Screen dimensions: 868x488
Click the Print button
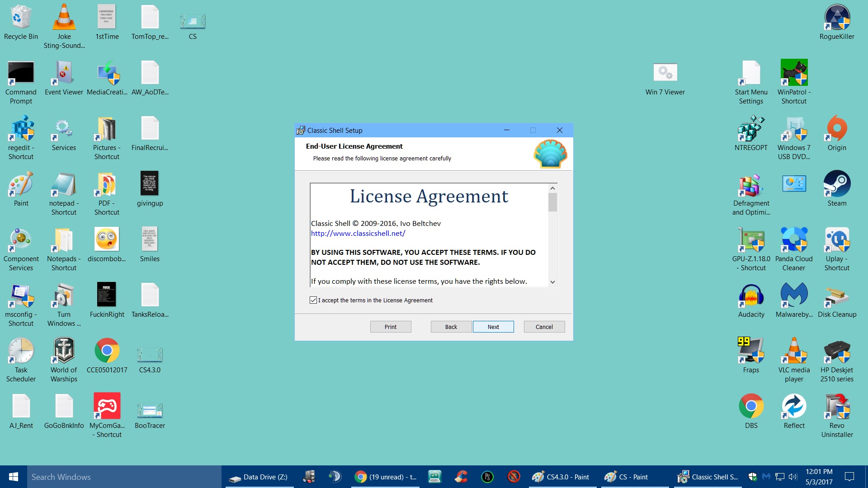[390, 327]
